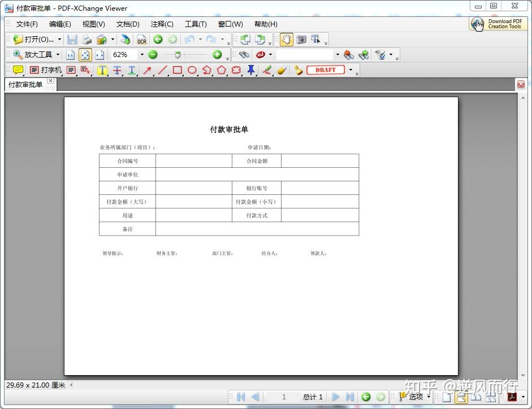Select the Cloud annotation tool
This screenshot has height=409, width=532.
coord(236,70)
